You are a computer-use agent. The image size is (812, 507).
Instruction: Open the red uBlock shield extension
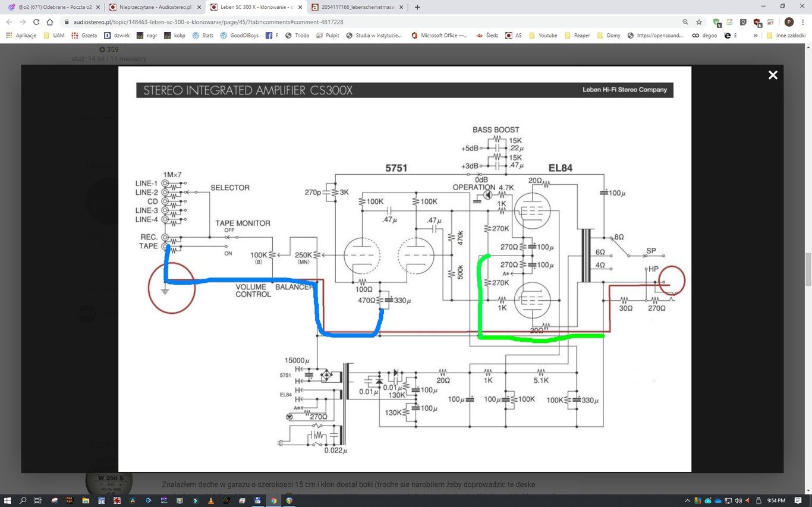(757, 23)
